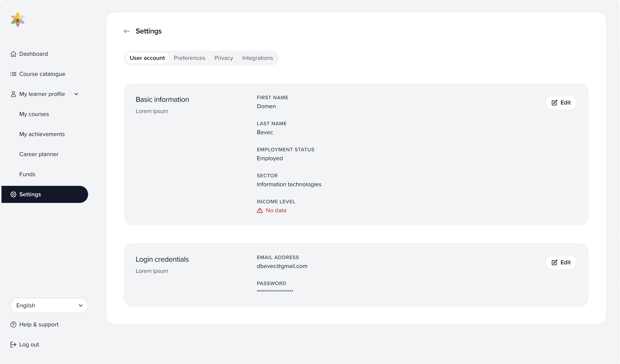The height and width of the screenshot is (364, 620).
Task: Collapse the My learner profile chevron
Action: (x=76, y=94)
